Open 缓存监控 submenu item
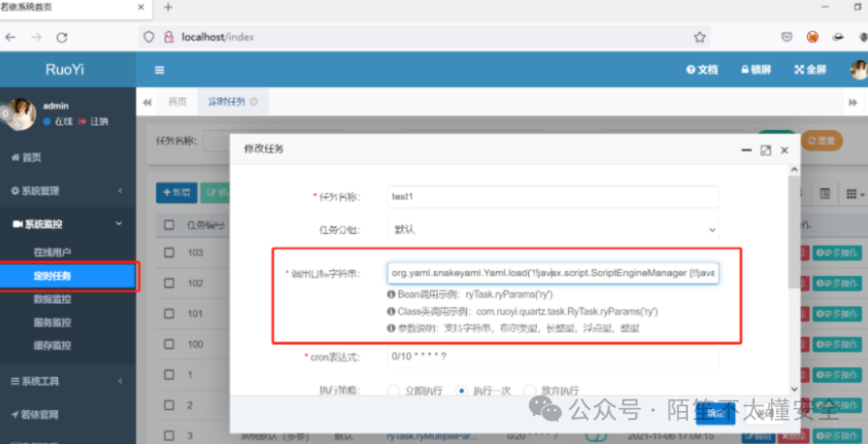 pyautogui.click(x=52, y=345)
